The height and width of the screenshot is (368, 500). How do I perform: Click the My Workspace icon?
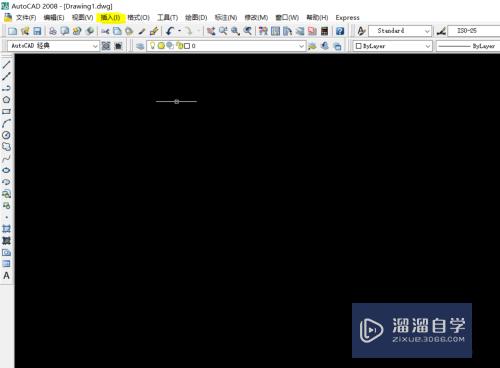pyautogui.click(x=118, y=46)
